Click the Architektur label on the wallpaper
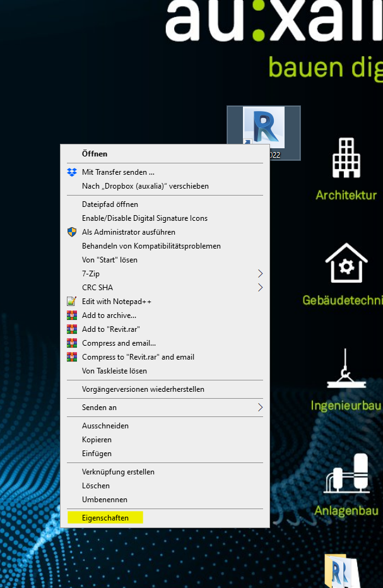Image resolution: width=383 pixels, height=588 pixels. coord(346,196)
